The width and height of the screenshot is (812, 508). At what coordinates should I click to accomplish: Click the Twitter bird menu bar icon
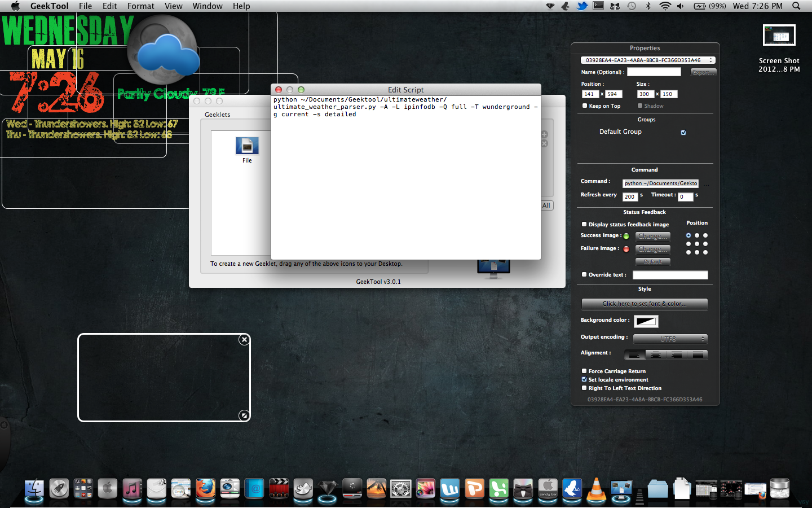coord(582,6)
